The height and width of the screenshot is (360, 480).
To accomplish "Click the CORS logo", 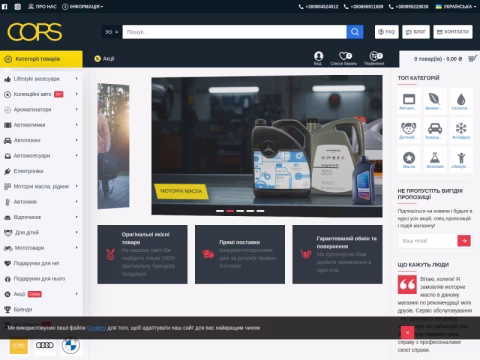I will pyautogui.click(x=35, y=32).
